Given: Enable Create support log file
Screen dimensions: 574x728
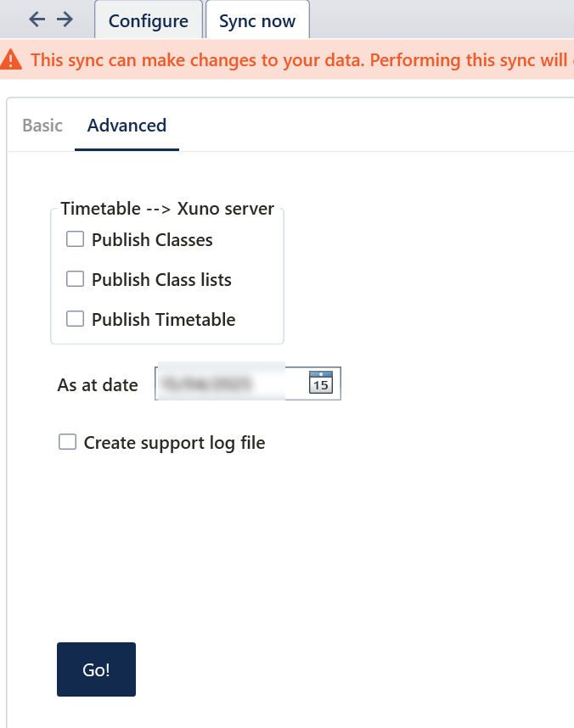Looking at the screenshot, I should (x=67, y=442).
